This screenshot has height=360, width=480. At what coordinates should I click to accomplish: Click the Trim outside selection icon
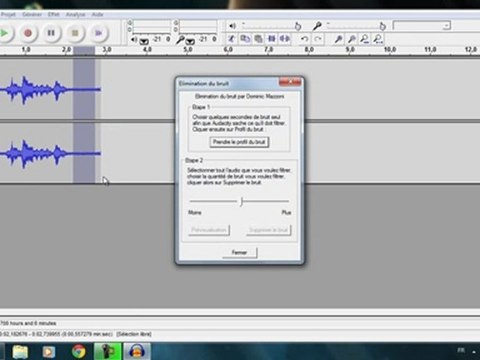click(x=272, y=39)
